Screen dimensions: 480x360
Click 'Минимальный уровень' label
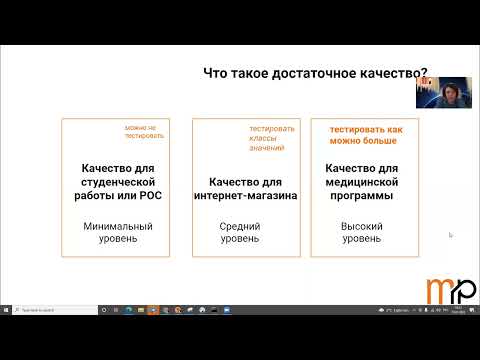tap(118, 232)
